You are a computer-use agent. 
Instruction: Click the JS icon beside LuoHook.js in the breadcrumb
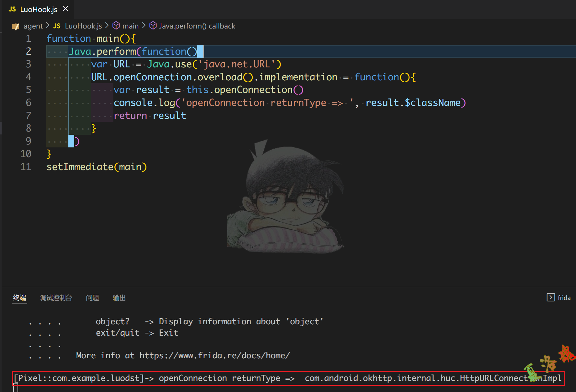coord(57,26)
